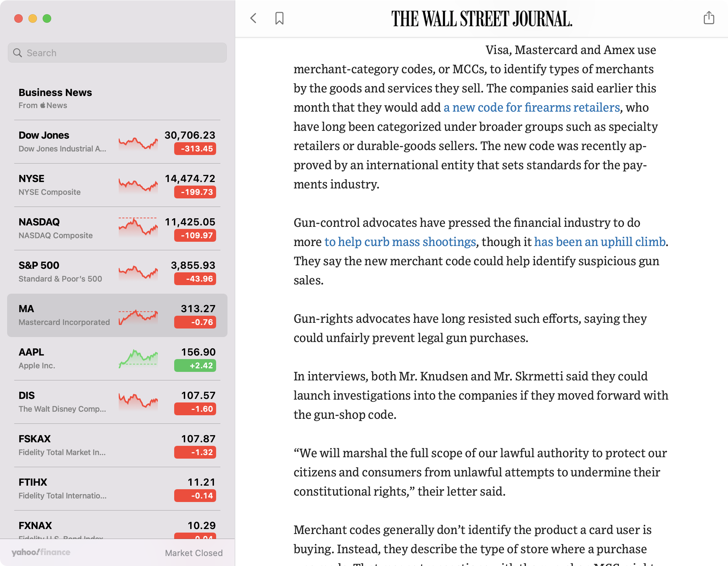The height and width of the screenshot is (566, 728).
Task: Select the AAPL Apple Inc. row
Action: (x=117, y=359)
